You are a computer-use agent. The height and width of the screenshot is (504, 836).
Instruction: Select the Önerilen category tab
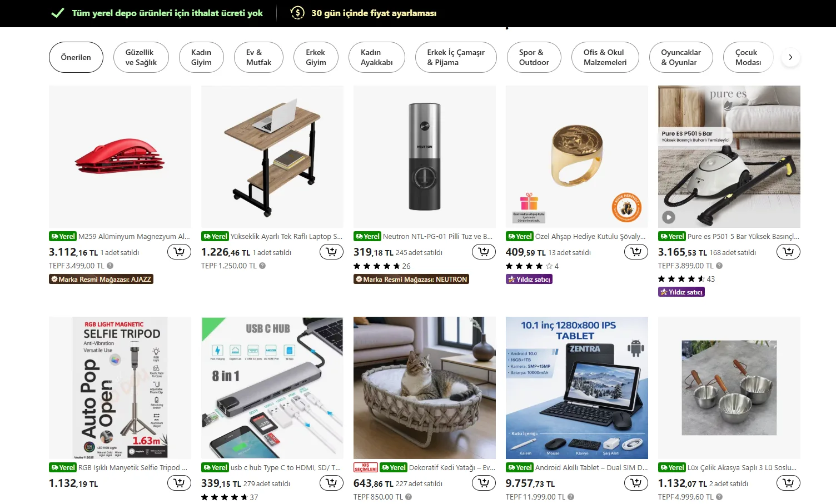point(76,57)
